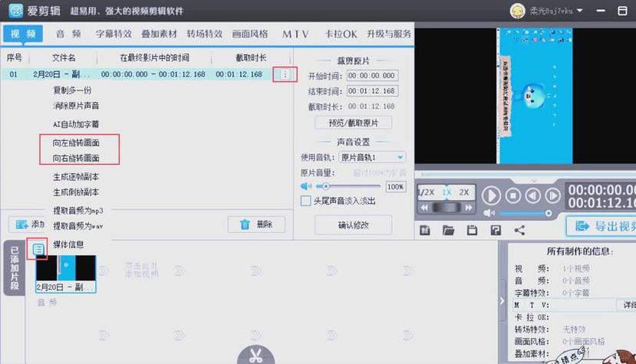Open the 卡拉OK tab
This screenshot has height=364, width=636.
341,34
